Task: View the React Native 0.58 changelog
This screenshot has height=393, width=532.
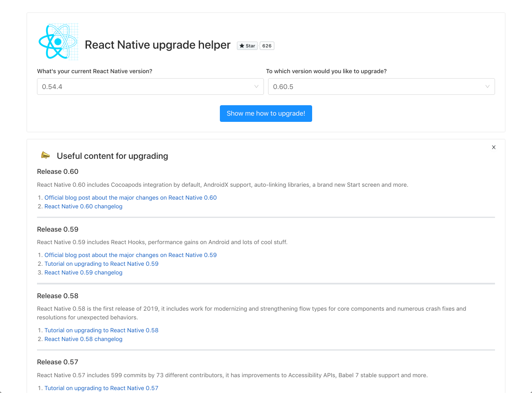Action: pos(83,339)
